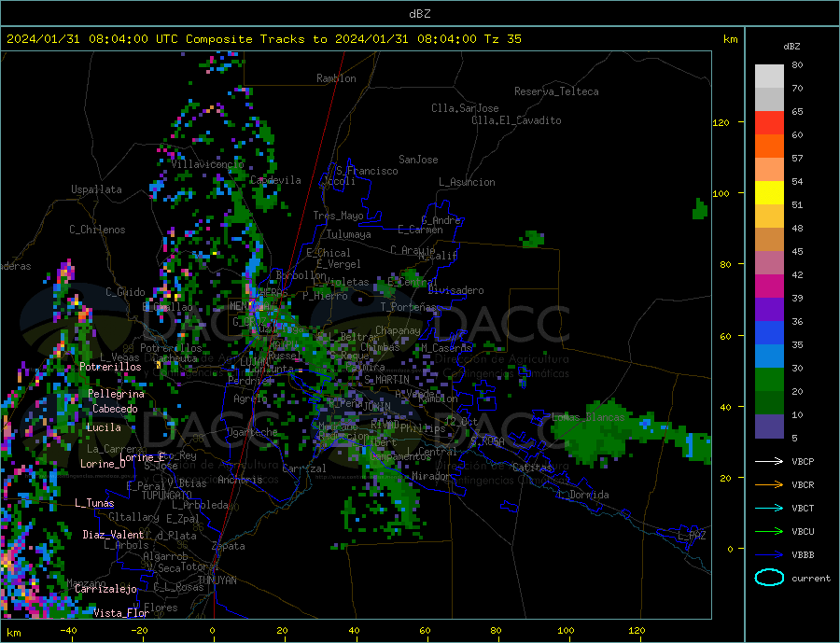The image size is (840, 643).
Task: Click the C_Chilenos place label
Action: pyautogui.click(x=97, y=230)
